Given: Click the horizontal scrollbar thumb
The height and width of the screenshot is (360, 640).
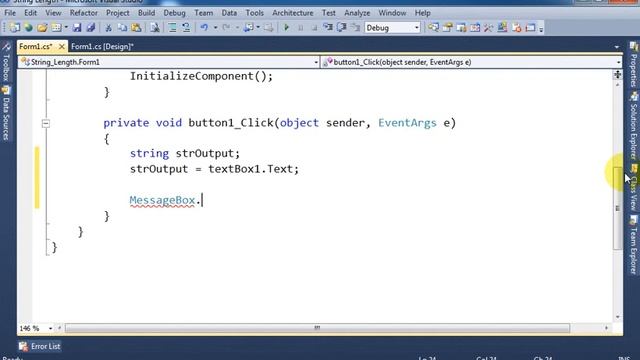Looking at the screenshot, I should pyautogui.click(x=317, y=328).
